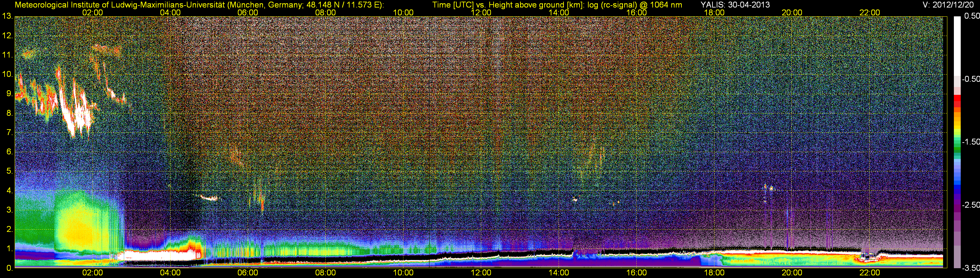This screenshot has height=278, width=980.
Task: Click the 0.50 colorbar scale value
Action: pyautogui.click(x=972, y=16)
